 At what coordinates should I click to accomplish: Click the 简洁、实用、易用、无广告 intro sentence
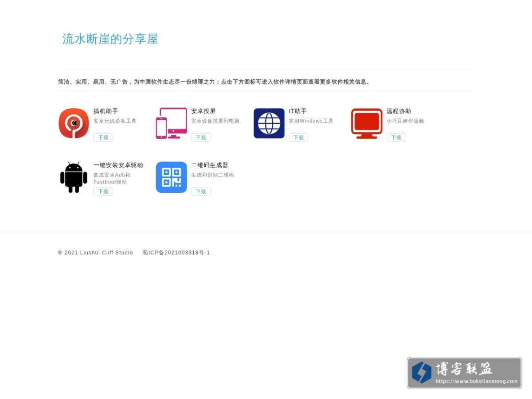click(215, 82)
